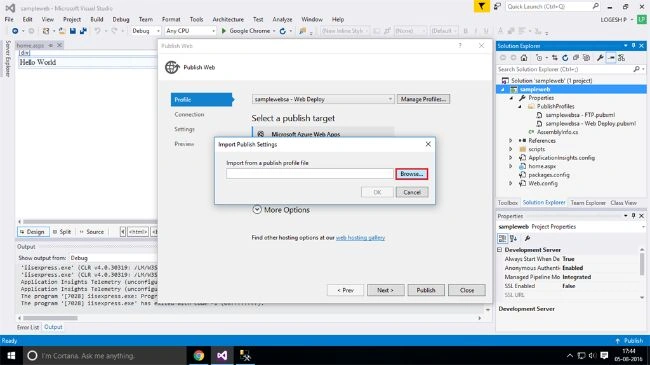
Task: Open the Any CPU platform dropdown
Action: coord(190,31)
